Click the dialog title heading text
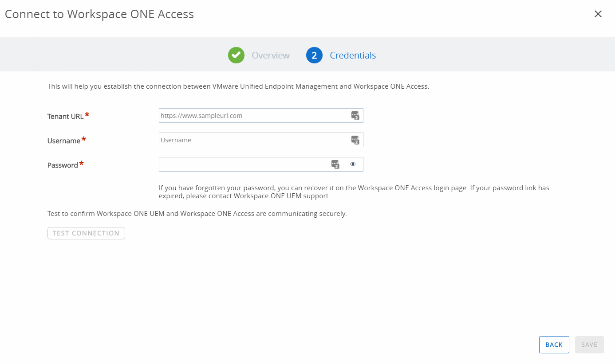This screenshot has width=615, height=364. (x=99, y=14)
